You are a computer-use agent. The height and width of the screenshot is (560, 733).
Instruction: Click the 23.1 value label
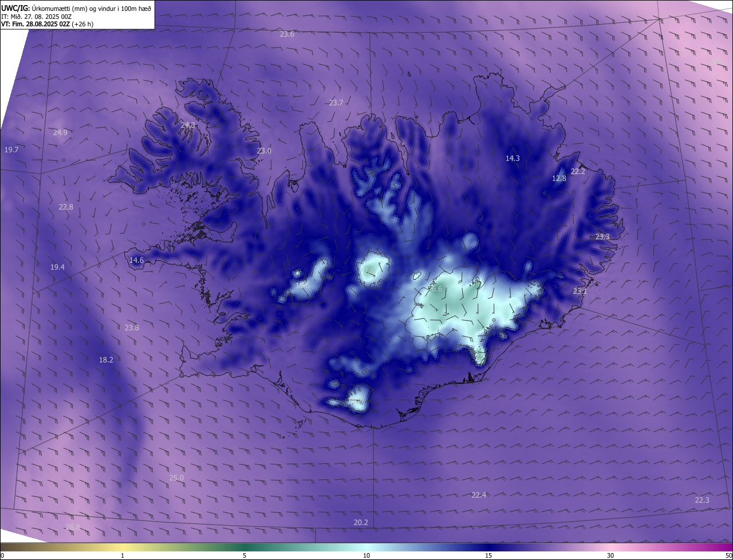coord(580,291)
